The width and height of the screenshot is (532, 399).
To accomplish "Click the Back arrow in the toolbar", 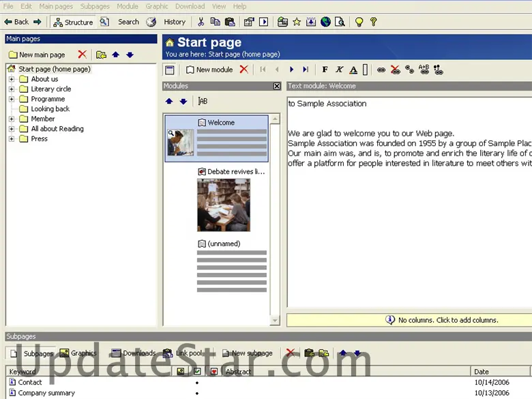I will pyautogui.click(x=16, y=22).
